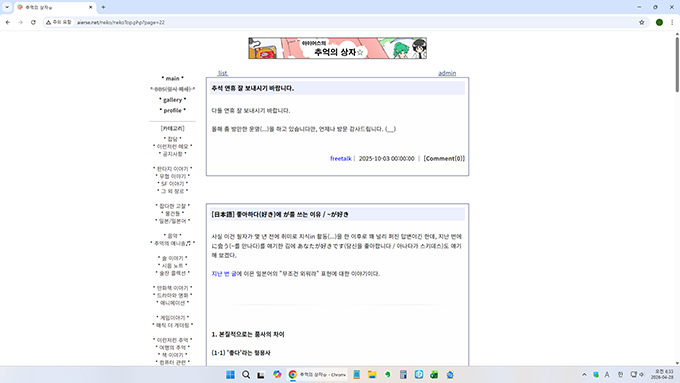Open profile in sidebar menu
Viewport: 680px width, 383px height.
173,111
